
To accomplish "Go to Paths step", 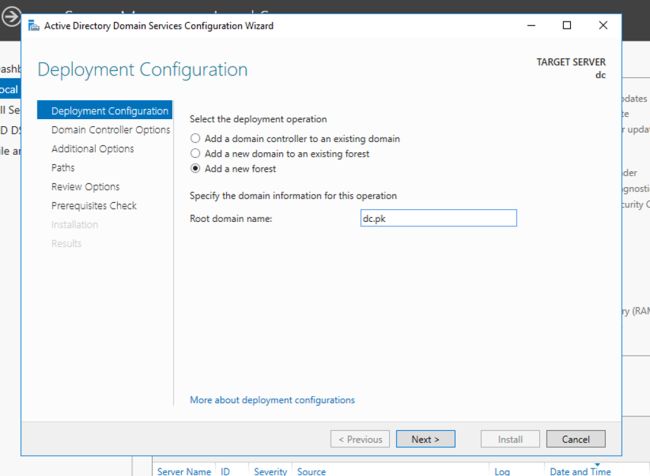I will coord(63,168).
